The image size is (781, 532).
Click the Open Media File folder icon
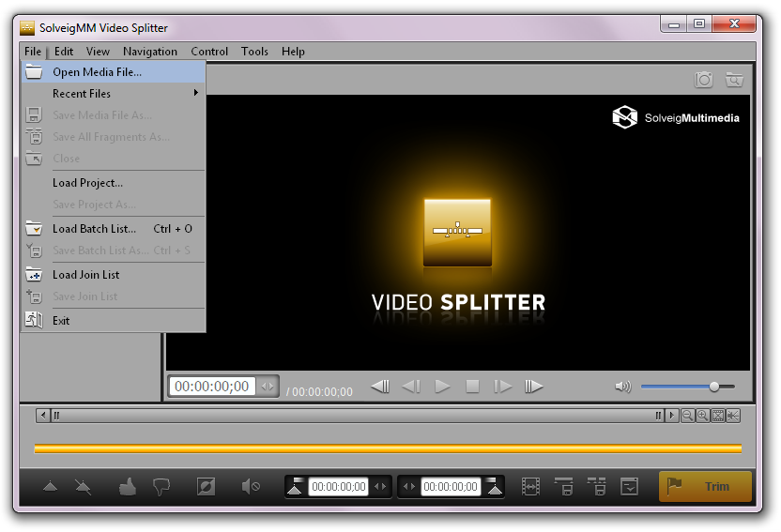point(34,71)
